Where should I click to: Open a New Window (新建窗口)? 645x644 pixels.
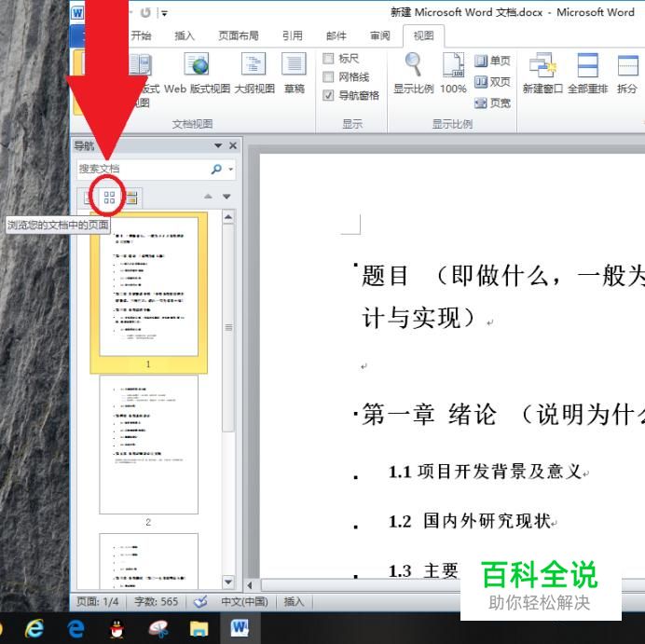(x=542, y=74)
